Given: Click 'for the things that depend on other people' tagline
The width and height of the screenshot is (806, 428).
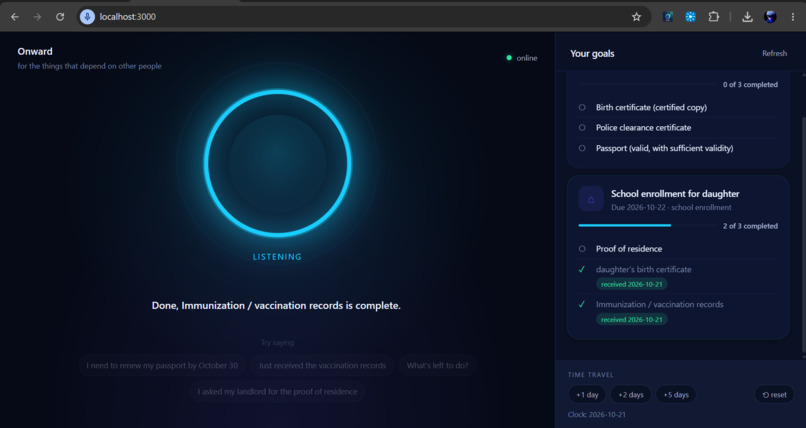Looking at the screenshot, I should coord(89,66).
